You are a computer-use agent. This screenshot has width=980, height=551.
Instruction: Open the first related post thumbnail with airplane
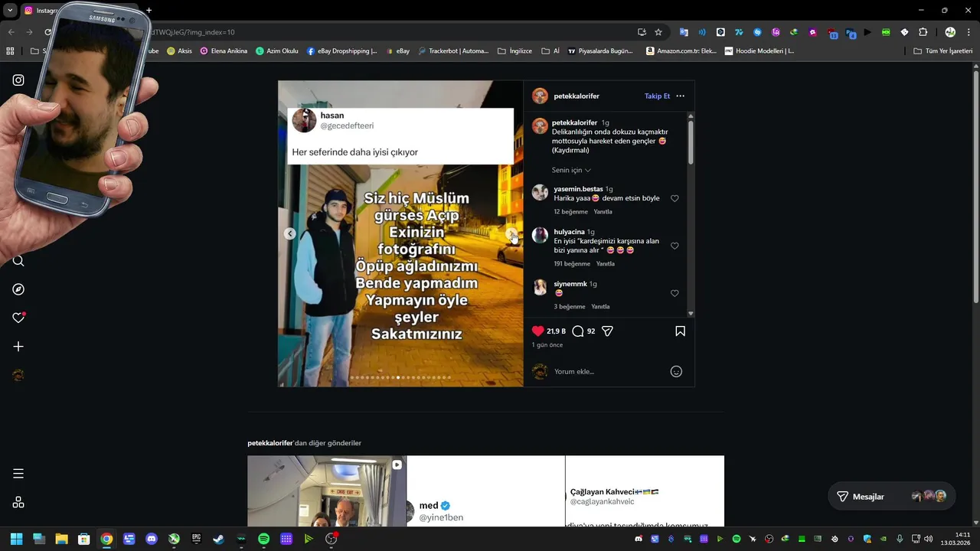click(x=327, y=491)
